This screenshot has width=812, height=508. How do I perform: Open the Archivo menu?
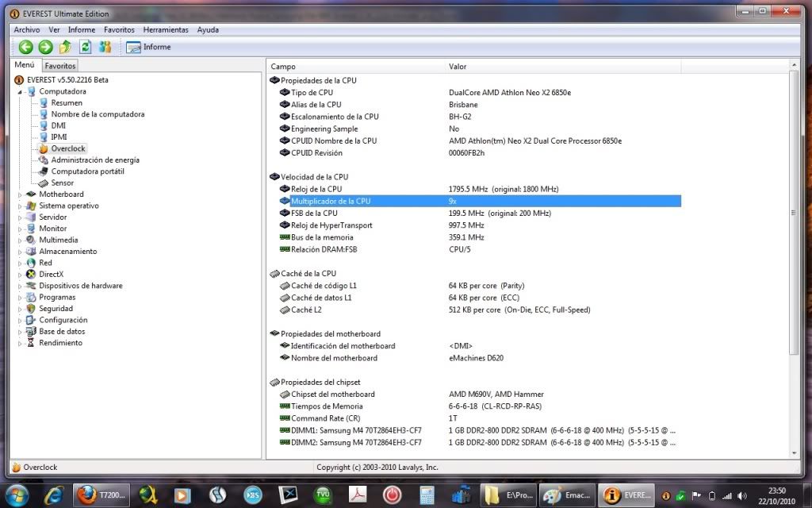click(x=27, y=30)
